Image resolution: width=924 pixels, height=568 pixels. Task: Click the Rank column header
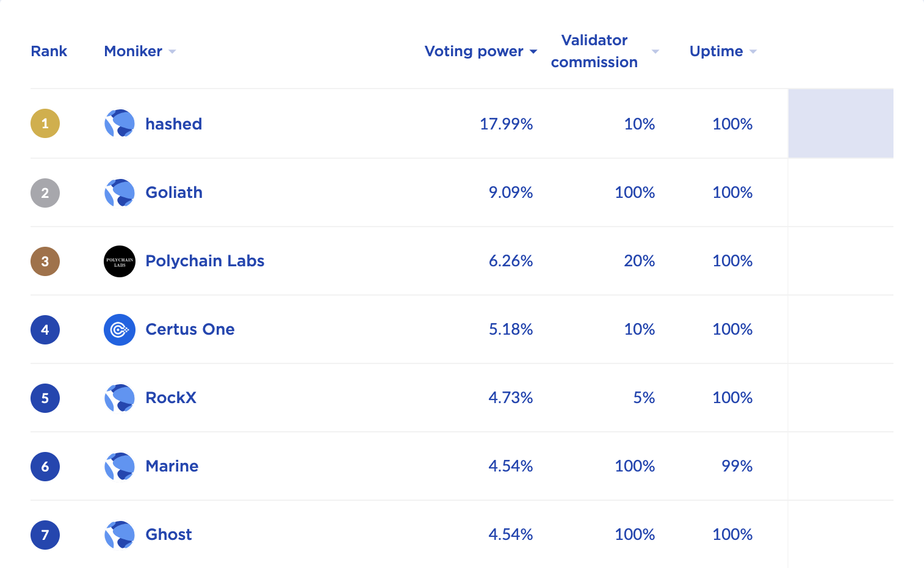pos(49,51)
